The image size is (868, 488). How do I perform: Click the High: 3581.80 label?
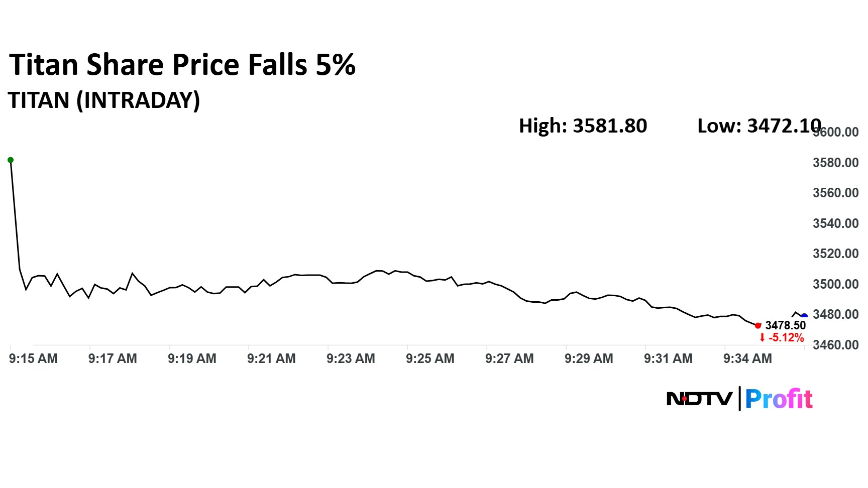coord(583,126)
